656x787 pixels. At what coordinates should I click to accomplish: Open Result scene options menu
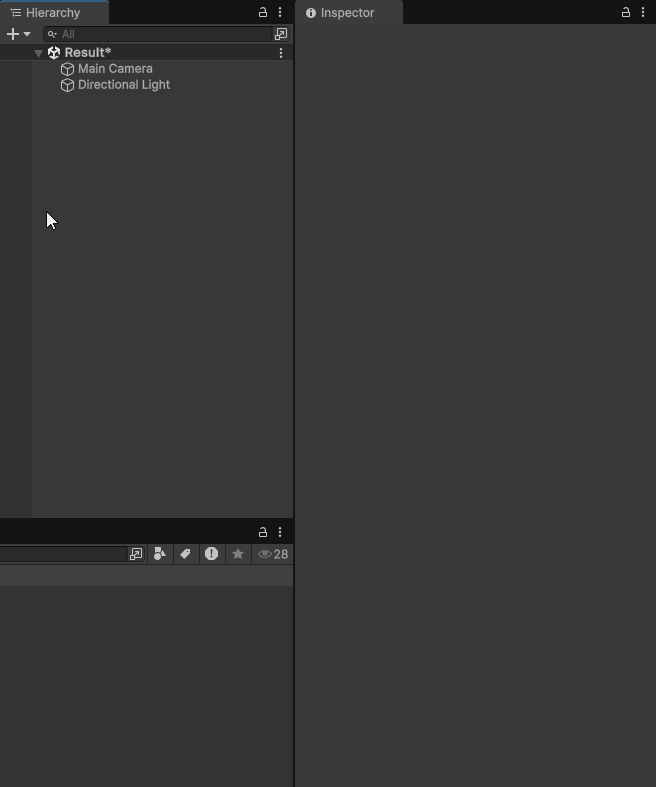[x=281, y=53]
